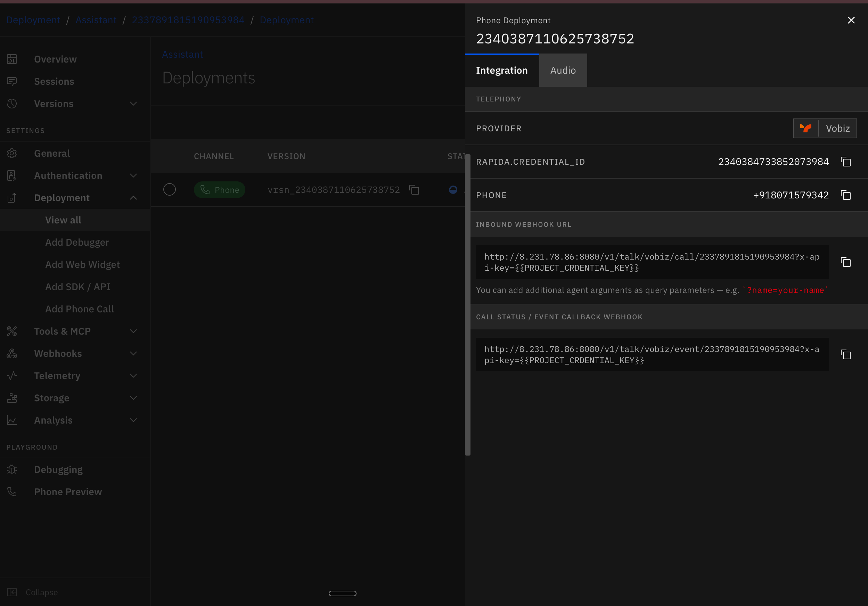Click the vrsn_2340387110625738752 version text
868x606 pixels.
[334, 190]
